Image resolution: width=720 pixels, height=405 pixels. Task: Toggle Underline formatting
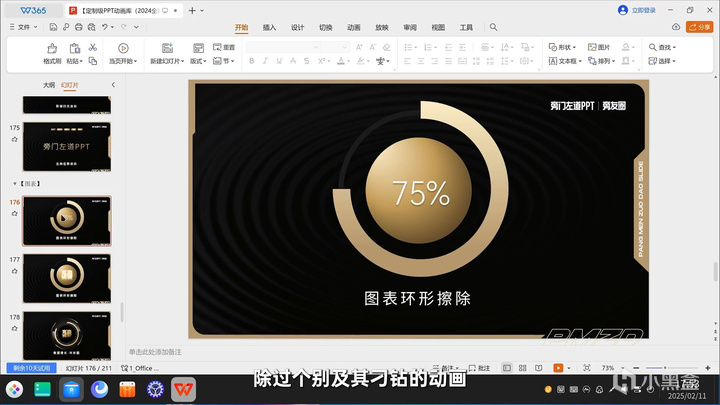point(279,61)
